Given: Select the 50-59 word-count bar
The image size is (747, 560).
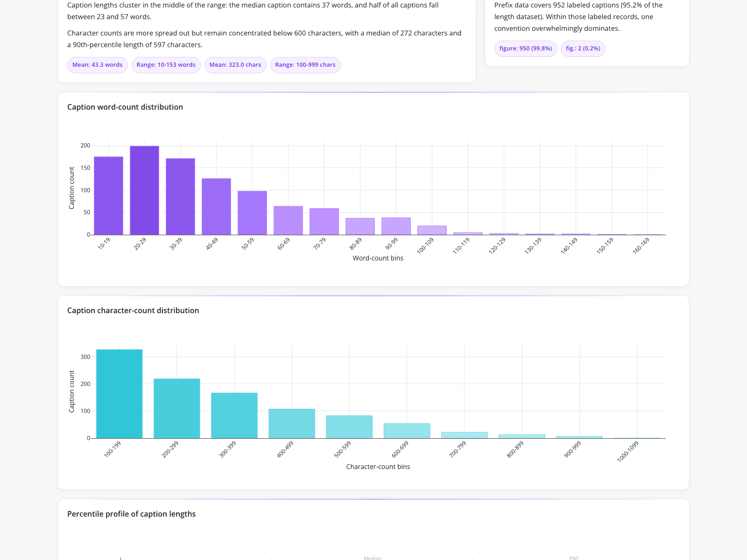Looking at the screenshot, I should click(x=252, y=213).
